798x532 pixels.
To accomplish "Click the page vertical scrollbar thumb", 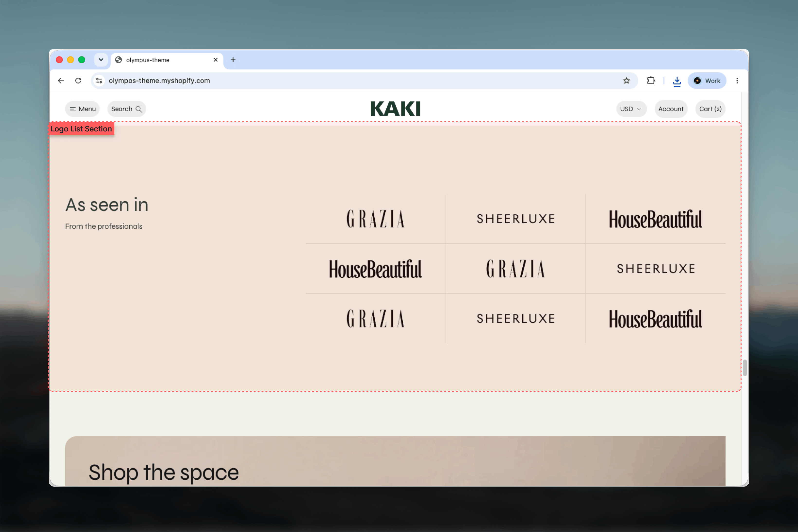I will point(745,368).
